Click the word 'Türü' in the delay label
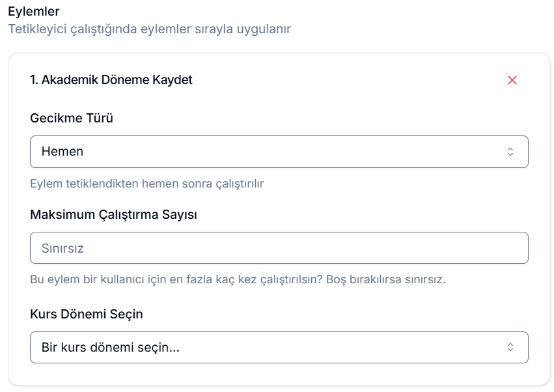Screen dimensions: 554x392 coord(100,119)
